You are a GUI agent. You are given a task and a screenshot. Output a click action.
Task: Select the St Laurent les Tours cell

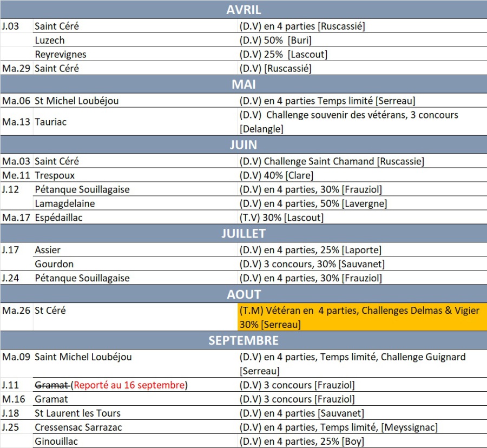(x=78, y=413)
